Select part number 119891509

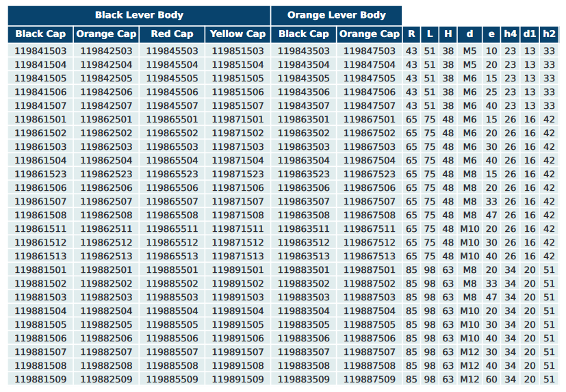pos(238,380)
